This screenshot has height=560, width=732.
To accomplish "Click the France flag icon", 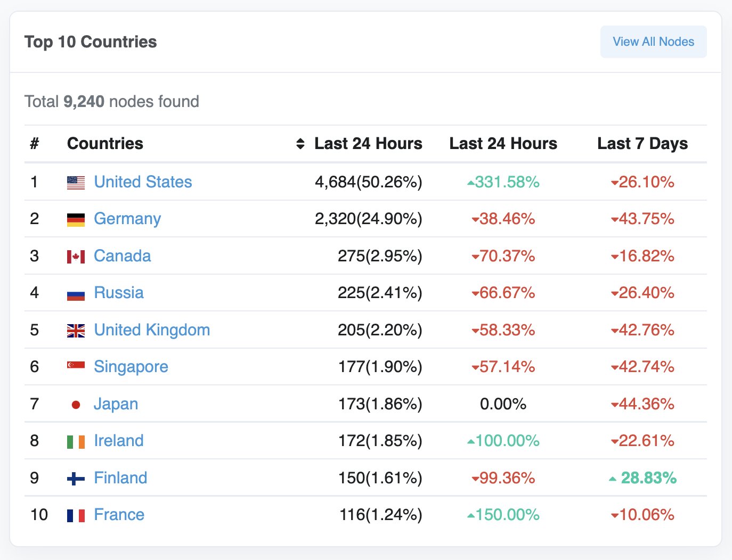I will pyautogui.click(x=76, y=515).
